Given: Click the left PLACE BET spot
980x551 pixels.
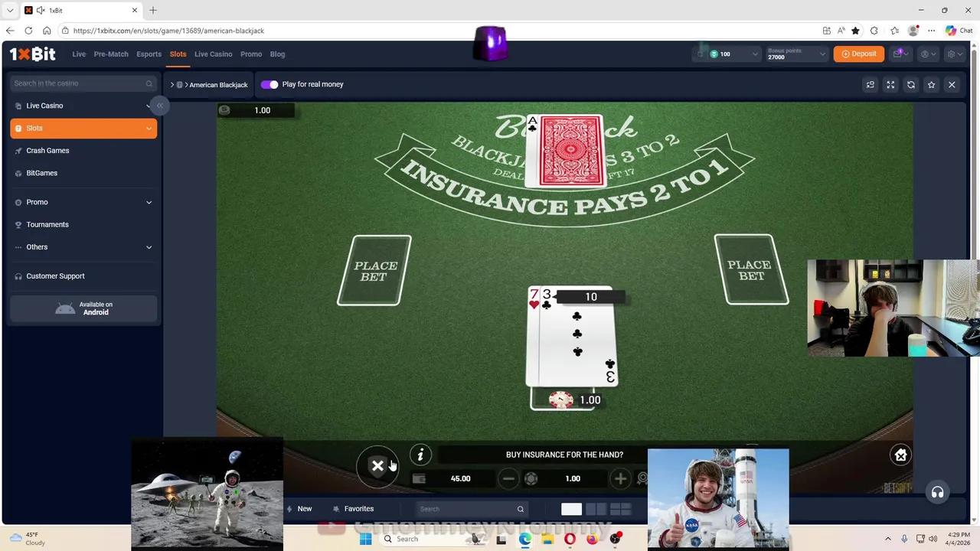Looking at the screenshot, I should (x=374, y=270).
